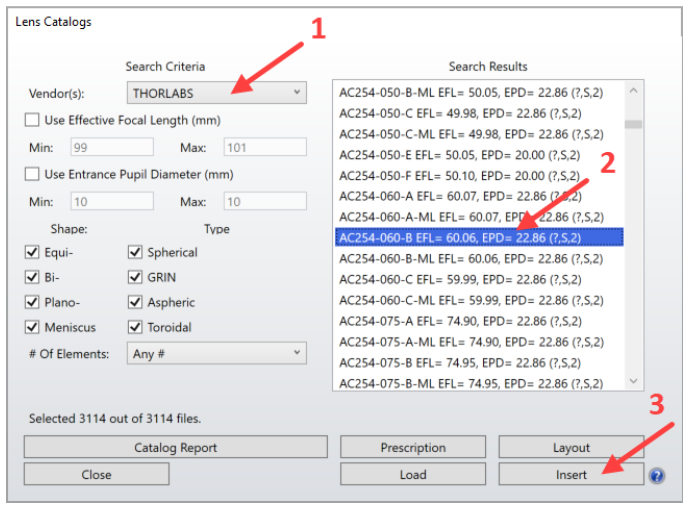Toggle the Aspheric type checkbox

point(136,302)
